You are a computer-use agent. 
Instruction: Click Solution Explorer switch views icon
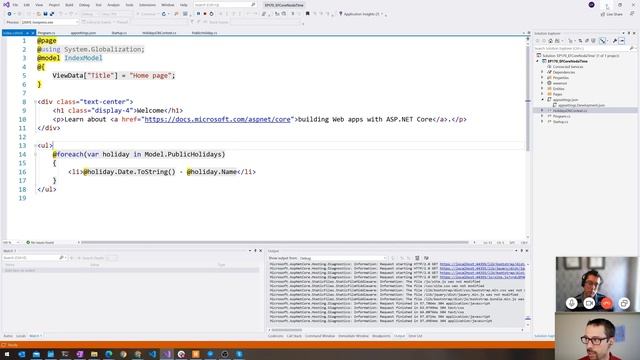[x=557, y=41]
